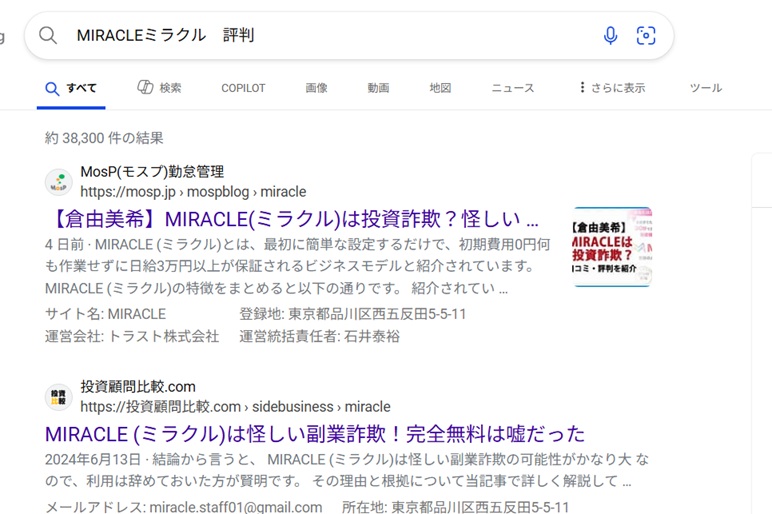The height and width of the screenshot is (514, 772).
Task: Open the 地図 tab
Action: [440, 88]
